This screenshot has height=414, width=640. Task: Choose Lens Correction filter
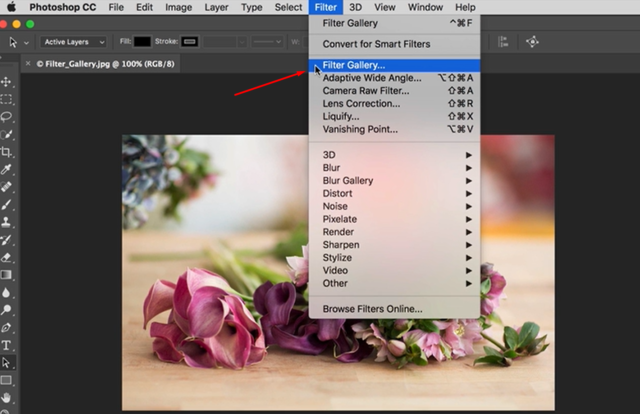pos(394,104)
